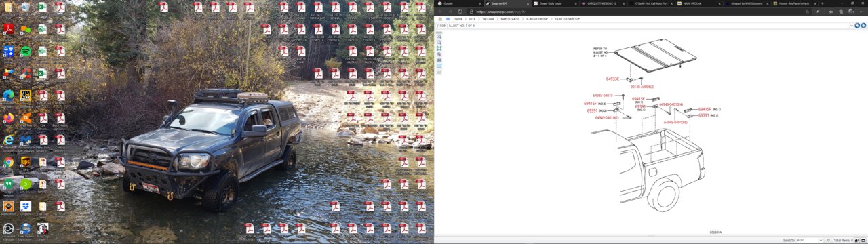
Task: Open illustration selector ILLUST NO. 1 OF 4
Action: (x=644, y=26)
